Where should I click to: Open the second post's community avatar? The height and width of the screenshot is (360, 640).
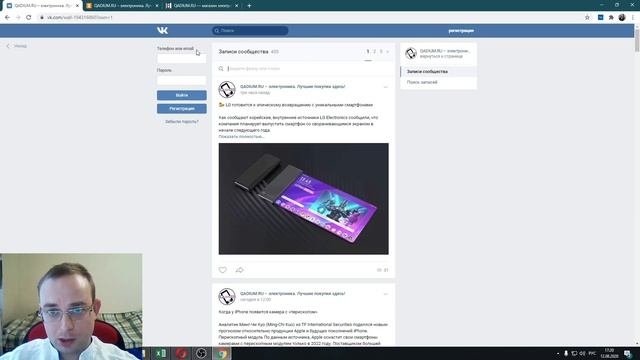click(227, 297)
